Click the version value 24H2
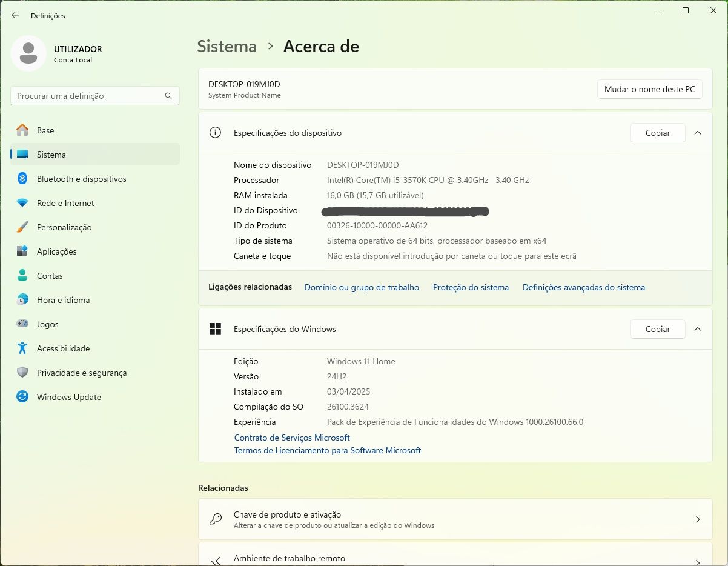728x566 pixels. [x=337, y=376]
